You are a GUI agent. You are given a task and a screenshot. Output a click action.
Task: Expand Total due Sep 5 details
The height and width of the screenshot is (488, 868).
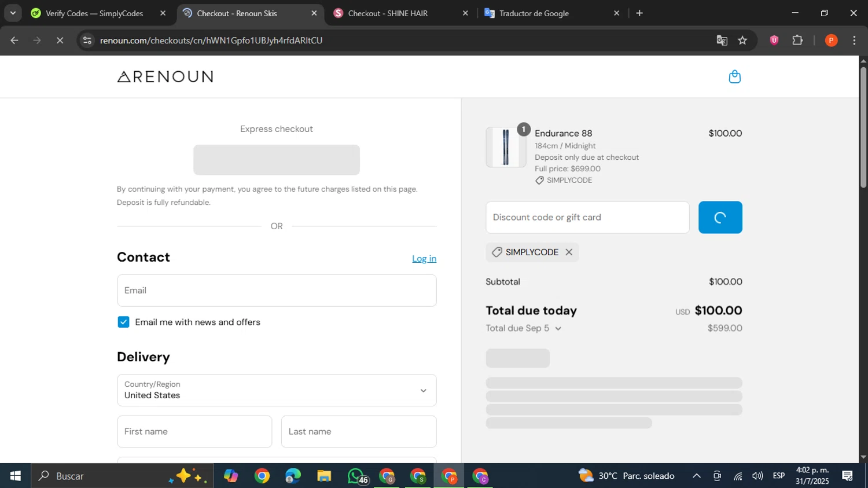524,328
